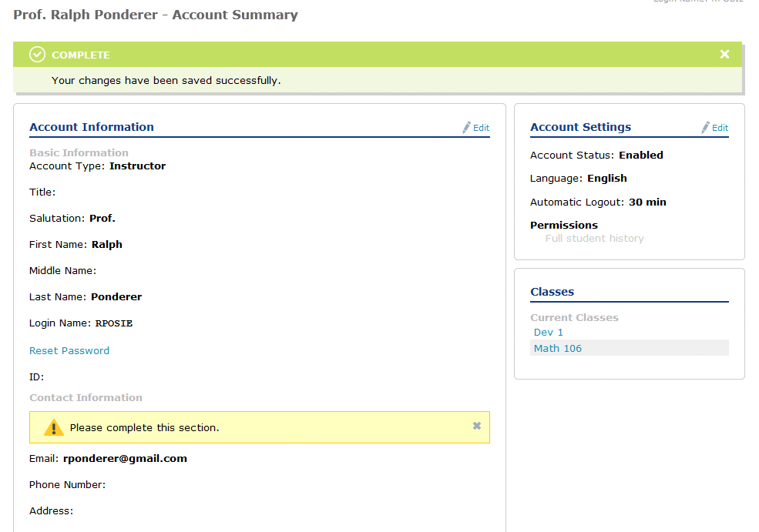
Task: Click the Account Settings section heading
Action: 580,127
